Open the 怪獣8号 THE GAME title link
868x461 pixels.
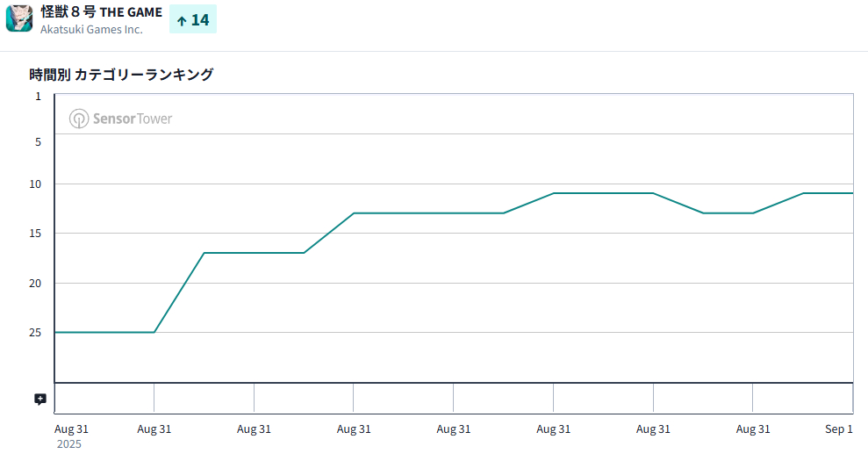pyautogui.click(x=101, y=12)
